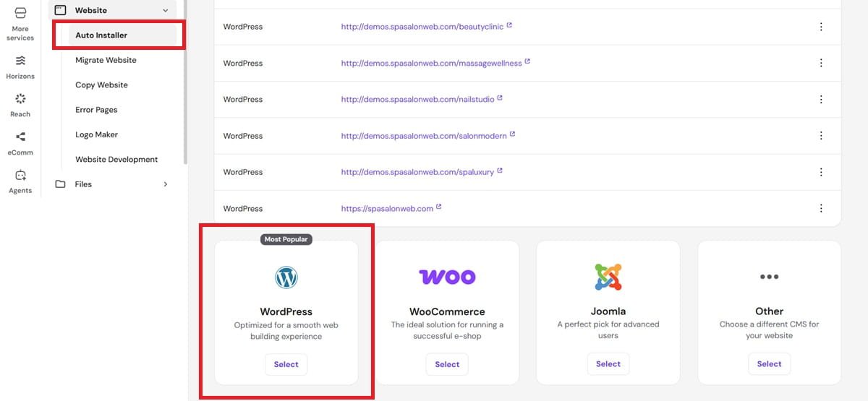The image size is (868, 401).
Task: Collapse the Website section chevron
Action: coord(165,10)
